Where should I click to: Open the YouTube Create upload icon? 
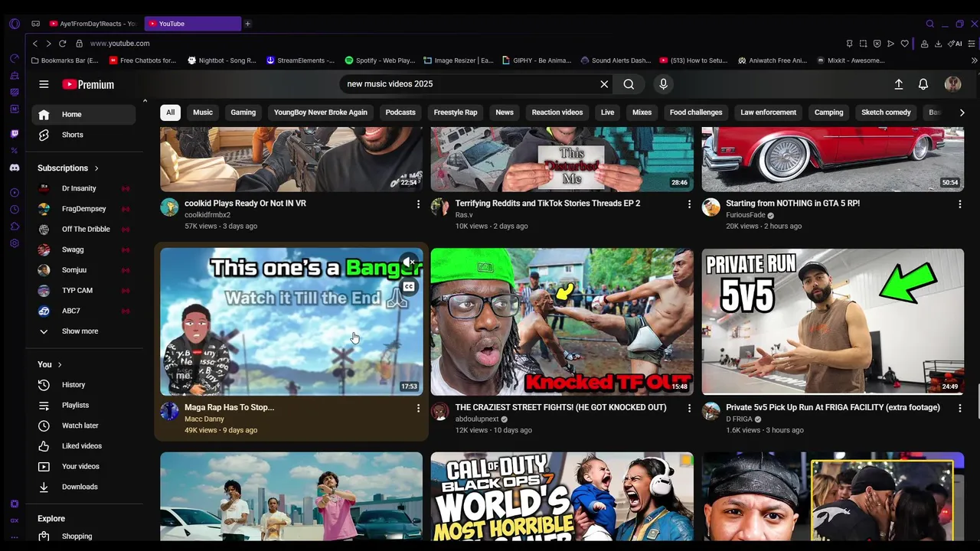pos(899,84)
